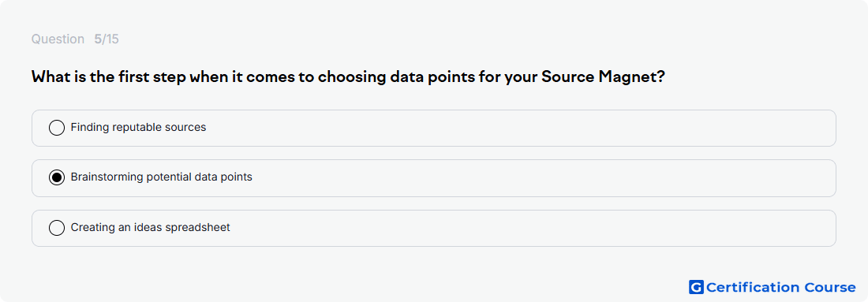The height and width of the screenshot is (302, 868).
Task: Click the word 'Course' beside the G logo
Action: click(x=829, y=287)
